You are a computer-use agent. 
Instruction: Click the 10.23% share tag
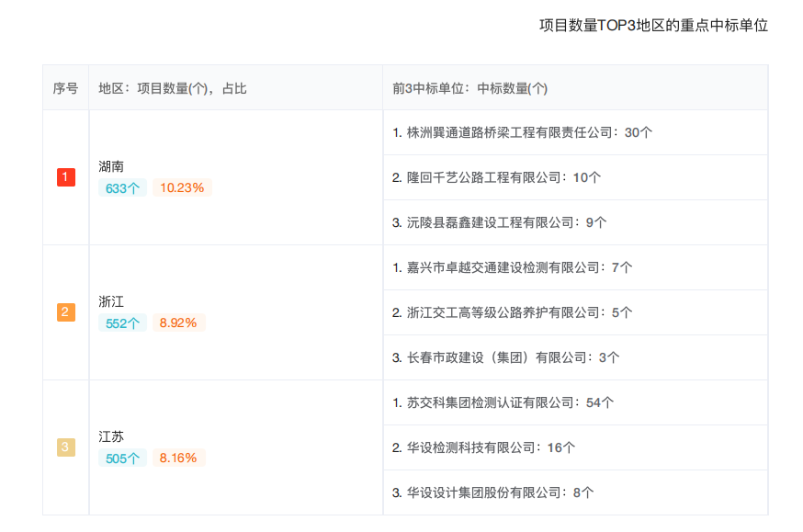pyautogui.click(x=182, y=188)
